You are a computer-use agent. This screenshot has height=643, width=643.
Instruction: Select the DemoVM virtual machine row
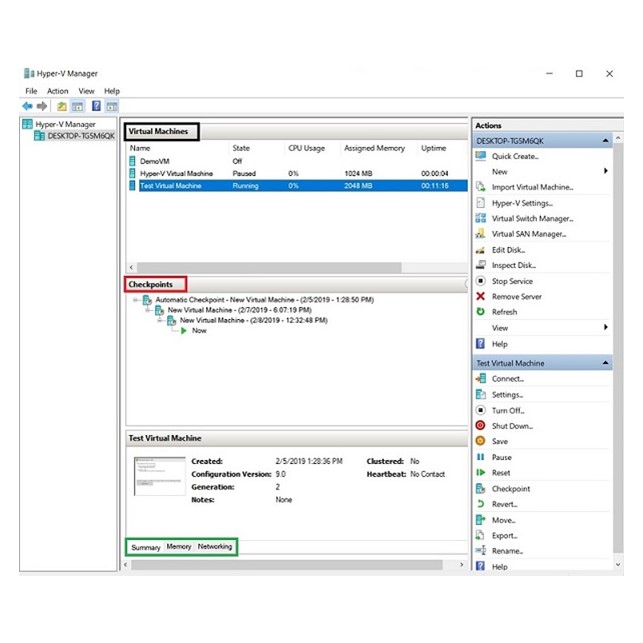(x=154, y=161)
